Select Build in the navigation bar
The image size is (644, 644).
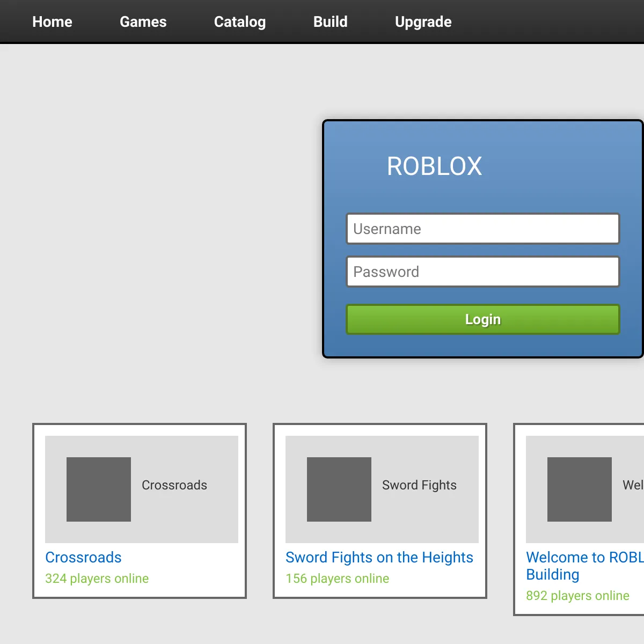[x=331, y=21]
